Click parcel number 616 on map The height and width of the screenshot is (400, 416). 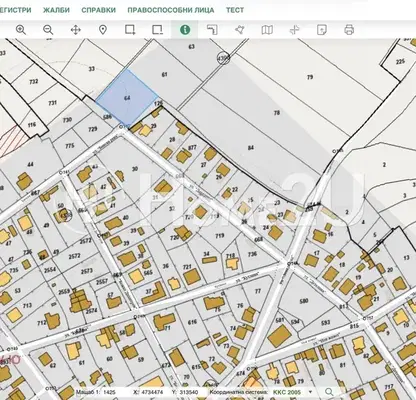tap(192, 322)
